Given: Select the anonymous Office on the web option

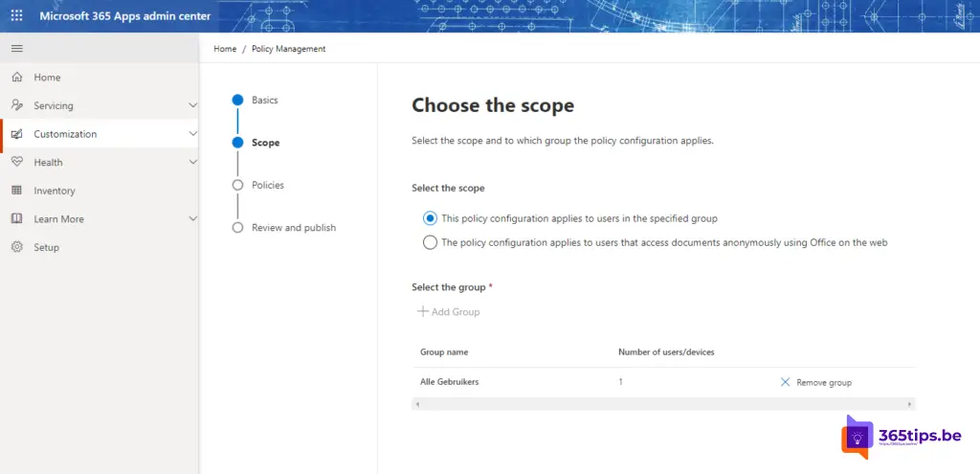Looking at the screenshot, I should 430,242.
